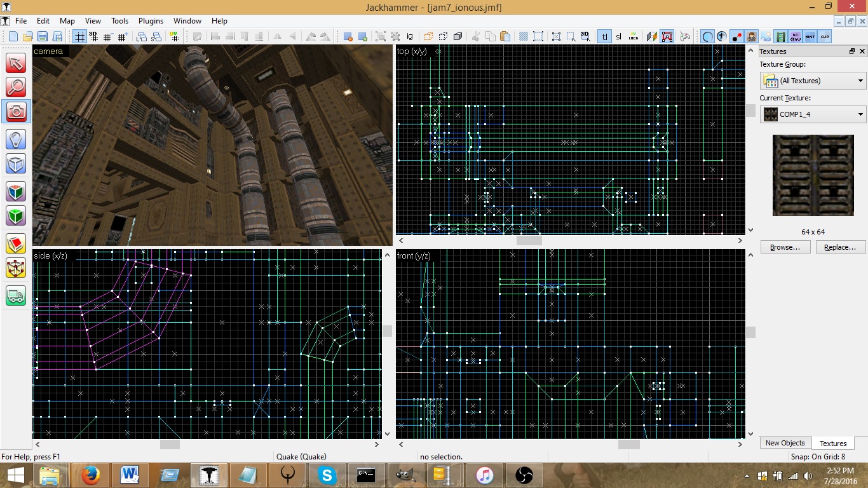Open the Edit menu
Image resolution: width=868 pixels, height=488 pixels.
pyautogui.click(x=43, y=21)
